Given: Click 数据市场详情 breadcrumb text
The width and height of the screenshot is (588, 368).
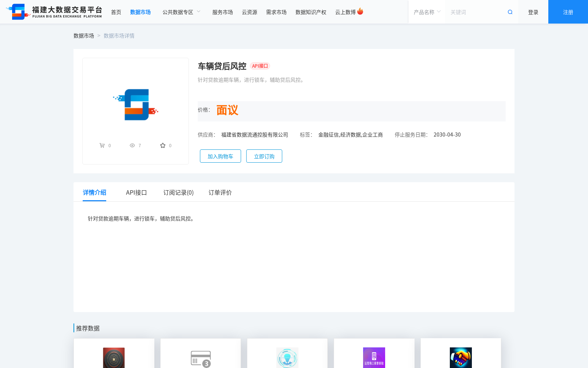Looking at the screenshot, I should 119,36.
